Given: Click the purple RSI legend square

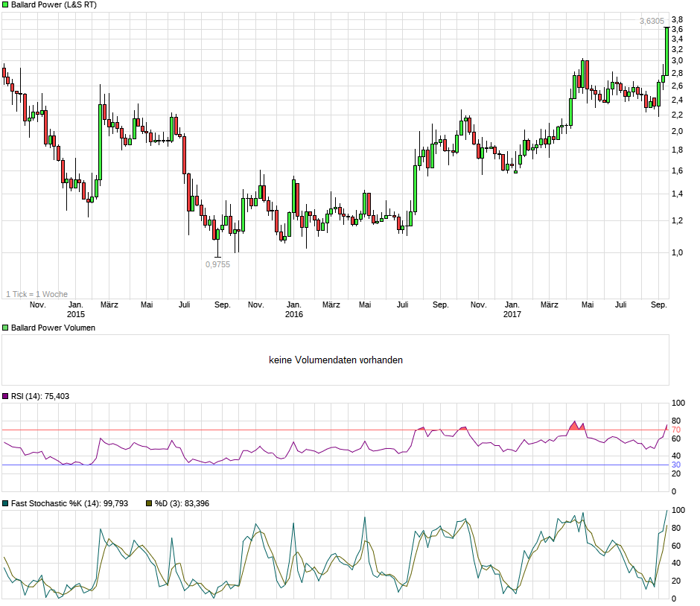Looking at the screenshot, I should point(5,396).
